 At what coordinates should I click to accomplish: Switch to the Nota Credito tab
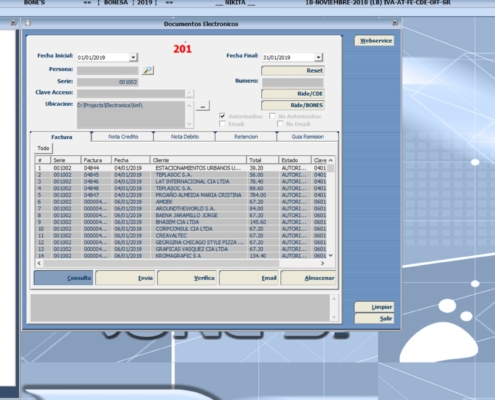click(x=123, y=137)
